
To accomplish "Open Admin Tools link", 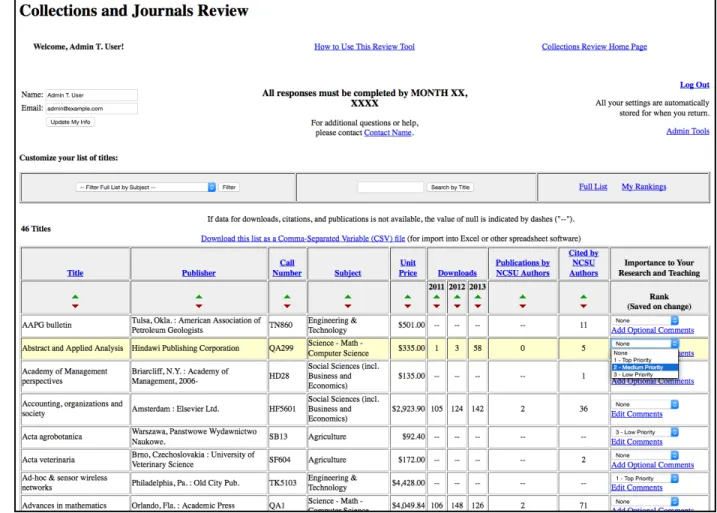I will 688,131.
